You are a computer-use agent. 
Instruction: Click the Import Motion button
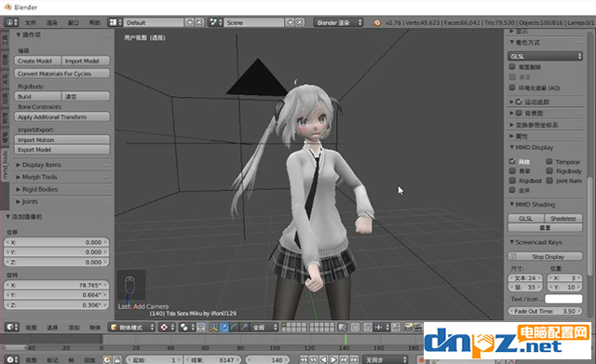(x=62, y=140)
